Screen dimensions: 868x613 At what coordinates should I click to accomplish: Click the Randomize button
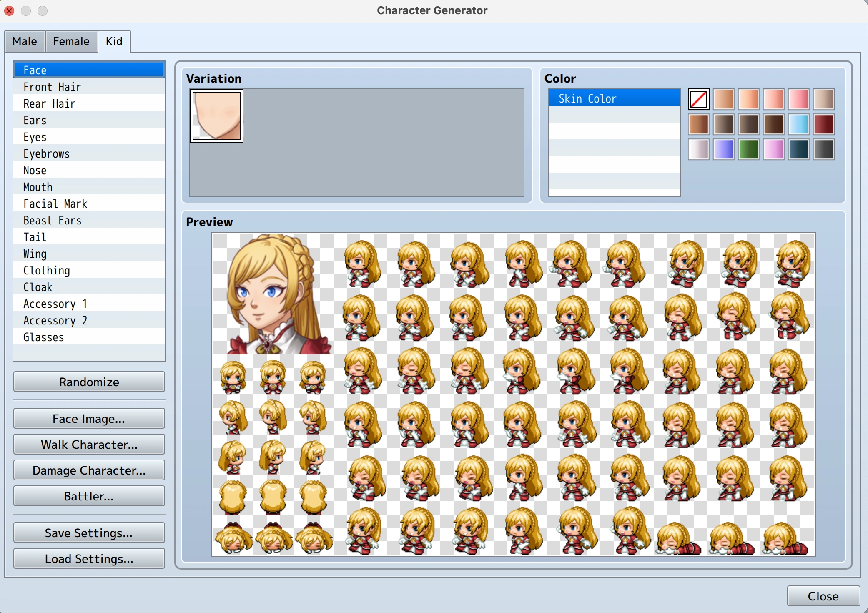click(89, 382)
